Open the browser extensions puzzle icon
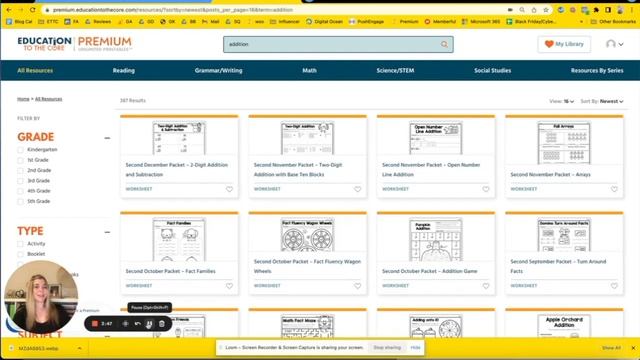 [x=596, y=10]
